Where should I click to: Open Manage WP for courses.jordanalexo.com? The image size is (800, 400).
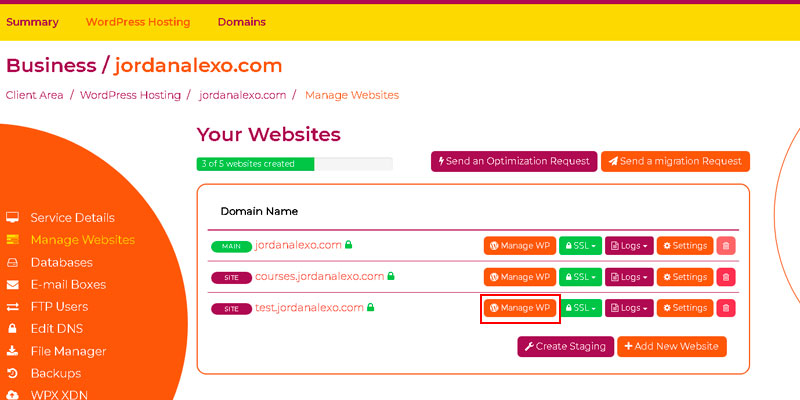click(x=519, y=277)
